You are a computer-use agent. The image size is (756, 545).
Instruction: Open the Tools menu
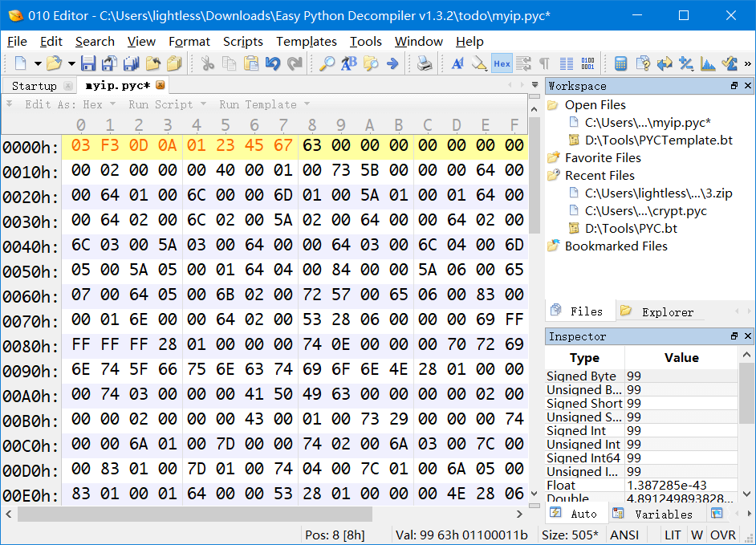click(366, 42)
